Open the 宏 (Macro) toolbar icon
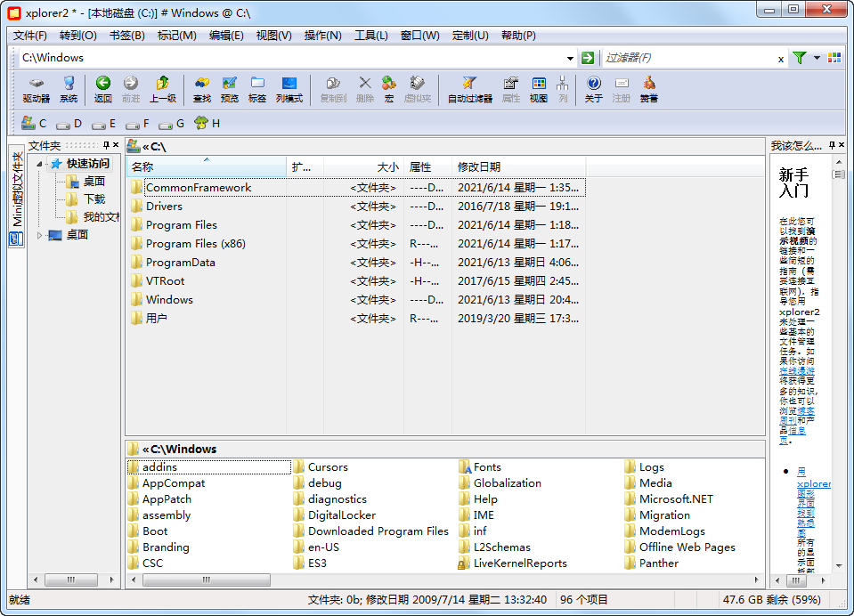Image resolution: width=854 pixels, height=616 pixels. coord(389,90)
